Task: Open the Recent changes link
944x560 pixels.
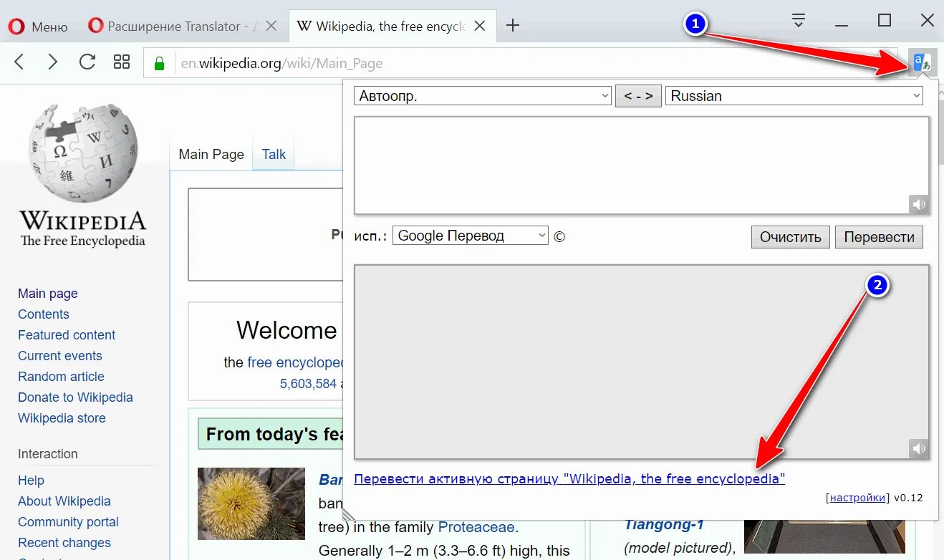Action: pyautogui.click(x=64, y=543)
